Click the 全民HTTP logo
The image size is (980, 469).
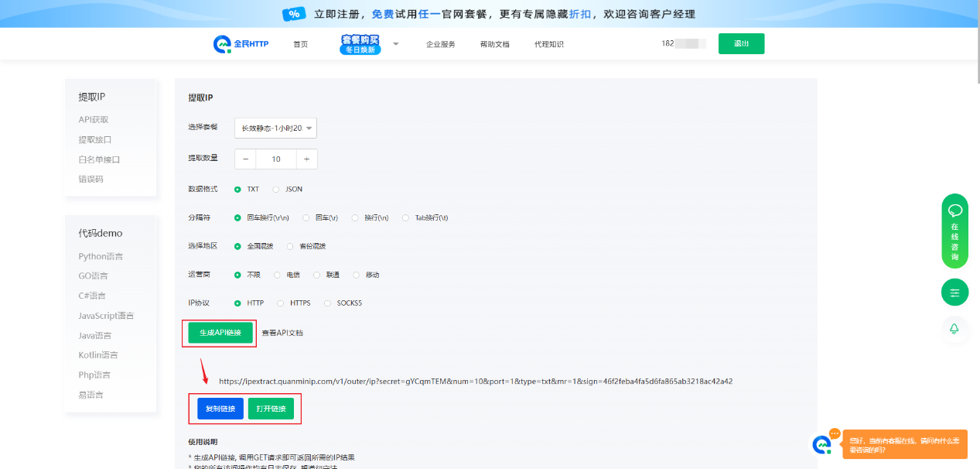241,44
